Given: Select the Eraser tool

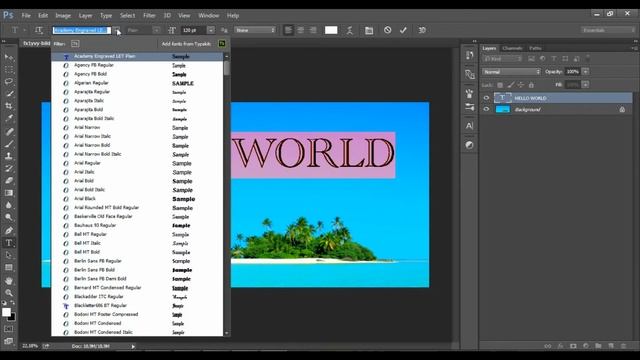Looking at the screenshot, I should point(9,180).
